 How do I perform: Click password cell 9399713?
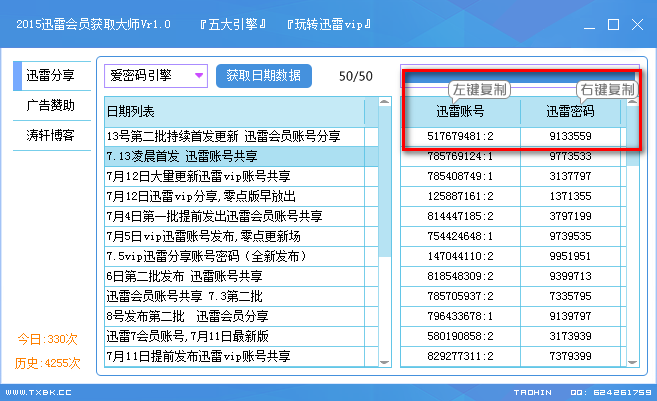pos(570,276)
